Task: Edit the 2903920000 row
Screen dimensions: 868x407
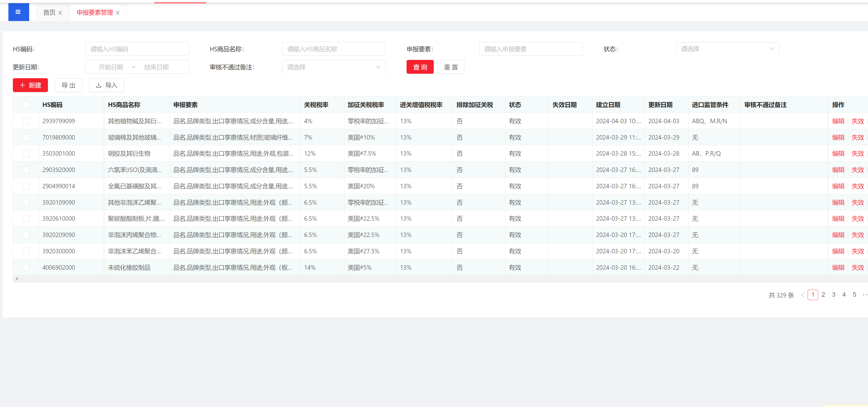Action: click(838, 170)
